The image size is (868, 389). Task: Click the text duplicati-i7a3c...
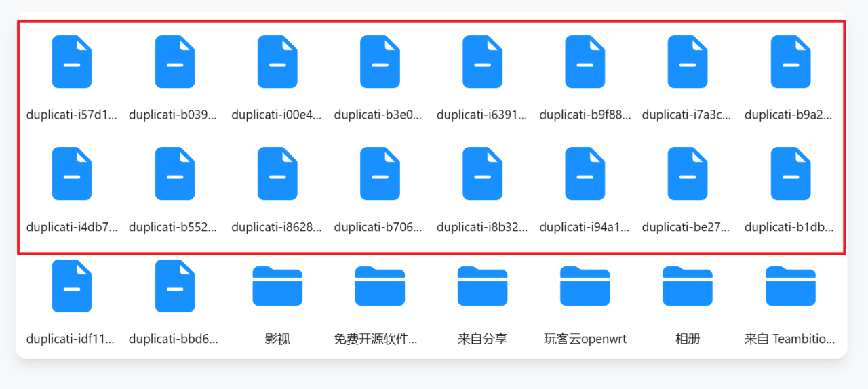(x=688, y=115)
